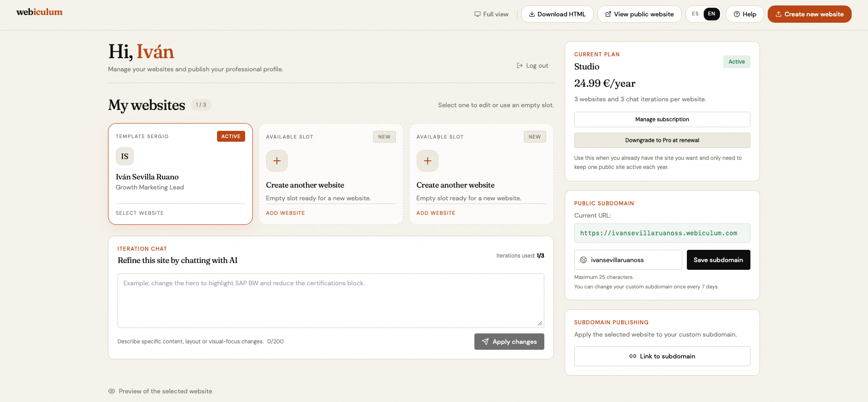Click the NEW badge on the first available slot
The height and width of the screenshot is (402, 868).
point(385,137)
